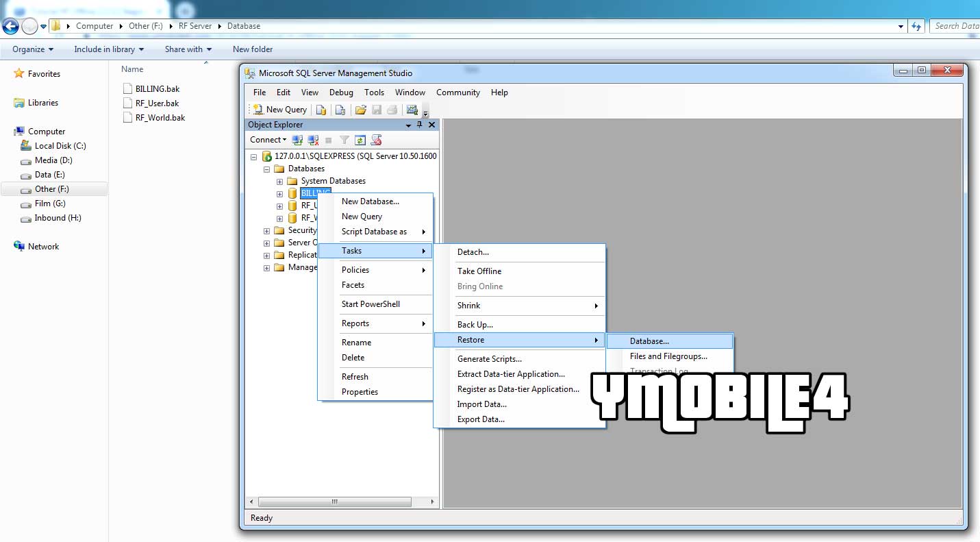
Task: Choose New Database... from the context menu
Action: 375,201
